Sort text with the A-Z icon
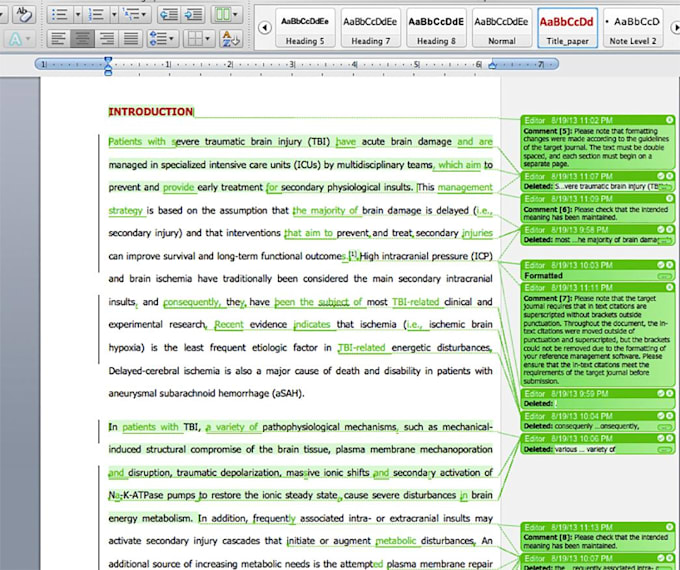This screenshot has height=570, width=680. click(230, 39)
